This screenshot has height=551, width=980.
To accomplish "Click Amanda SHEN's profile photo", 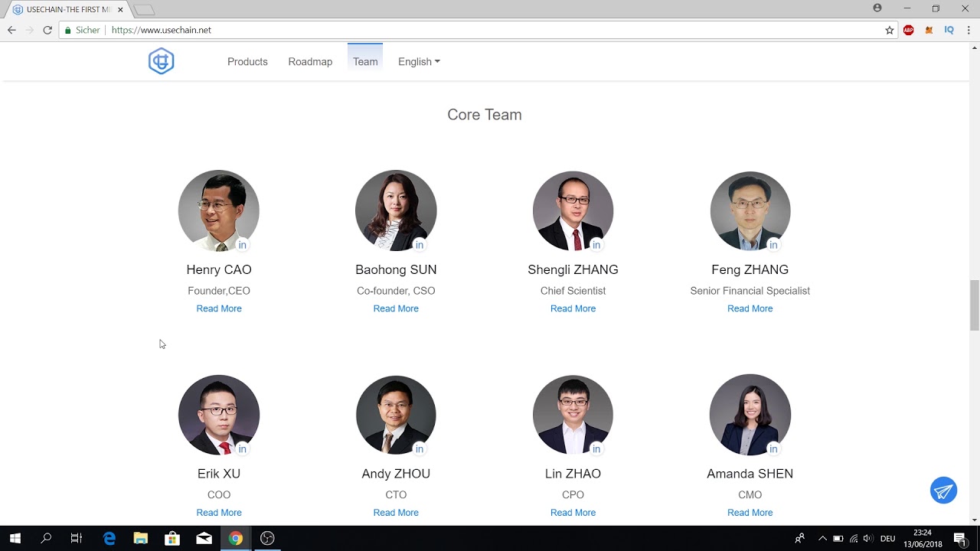I will pyautogui.click(x=750, y=415).
